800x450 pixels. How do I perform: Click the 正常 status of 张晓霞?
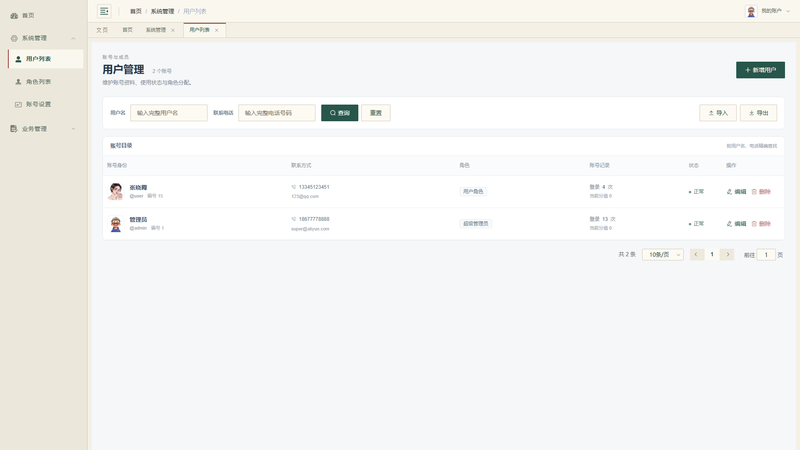pyautogui.click(x=696, y=192)
